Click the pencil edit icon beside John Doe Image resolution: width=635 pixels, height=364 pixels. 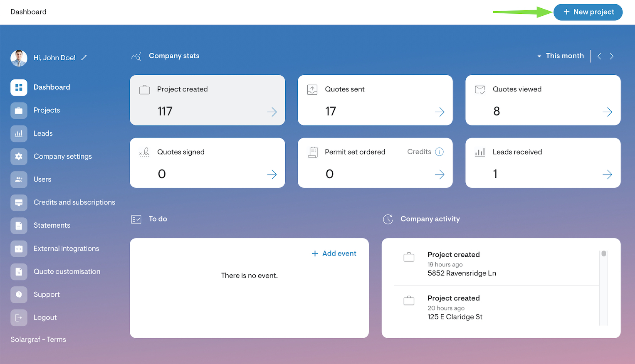pos(84,58)
